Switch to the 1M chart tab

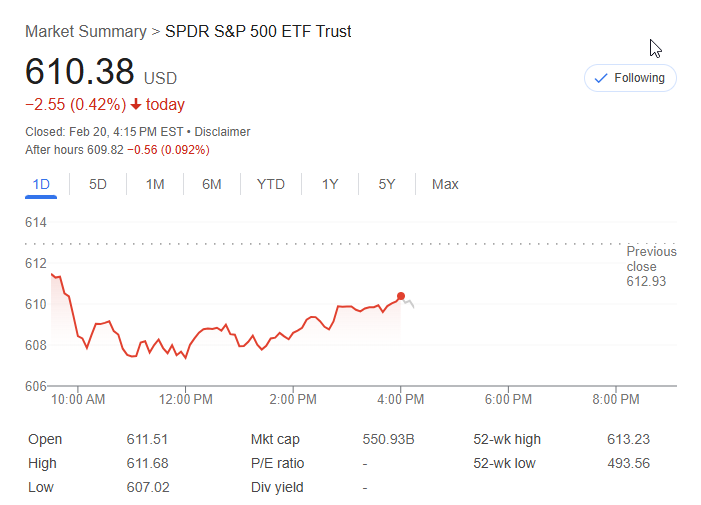[155, 184]
